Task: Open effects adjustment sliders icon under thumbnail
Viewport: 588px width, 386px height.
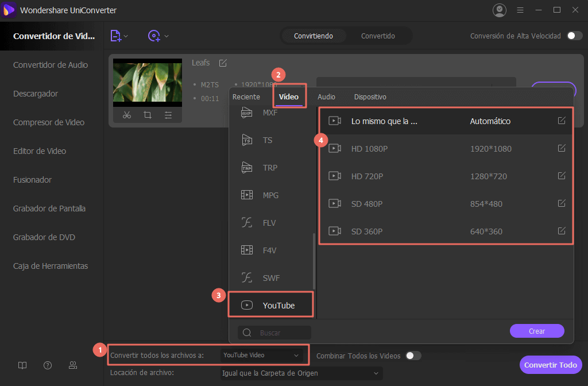Action: point(168,115)
